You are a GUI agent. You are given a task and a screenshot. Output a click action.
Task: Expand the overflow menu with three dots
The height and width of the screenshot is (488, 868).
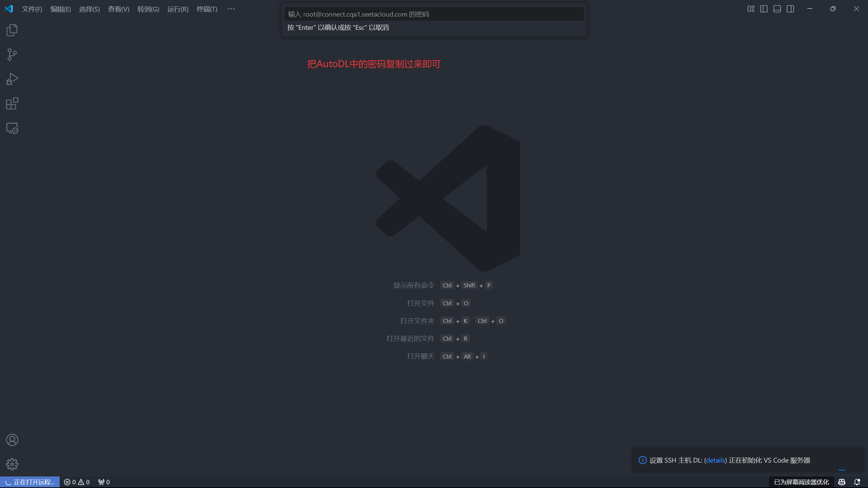pos(231,9)
